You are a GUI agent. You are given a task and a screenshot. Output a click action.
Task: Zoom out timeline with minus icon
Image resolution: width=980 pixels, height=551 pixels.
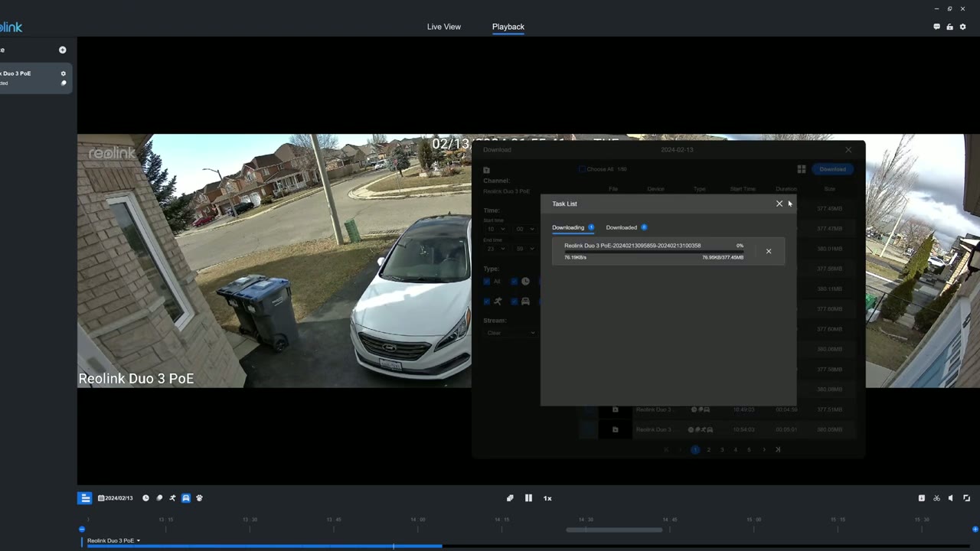(82, 530)
